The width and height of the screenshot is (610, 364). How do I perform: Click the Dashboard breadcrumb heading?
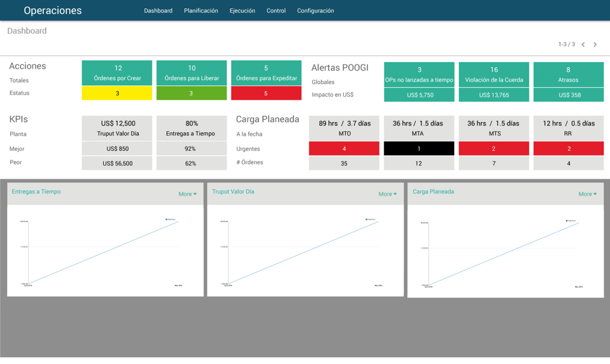tap(27, 31)
